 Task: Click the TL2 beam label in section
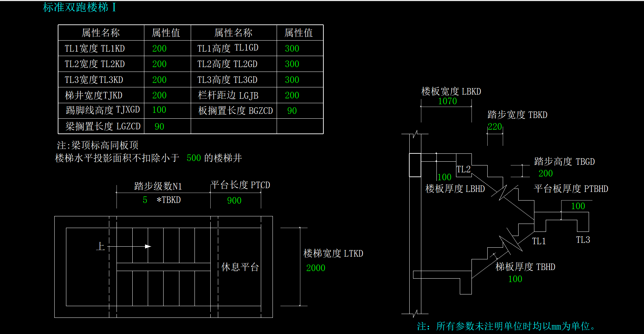pos(463,169)
